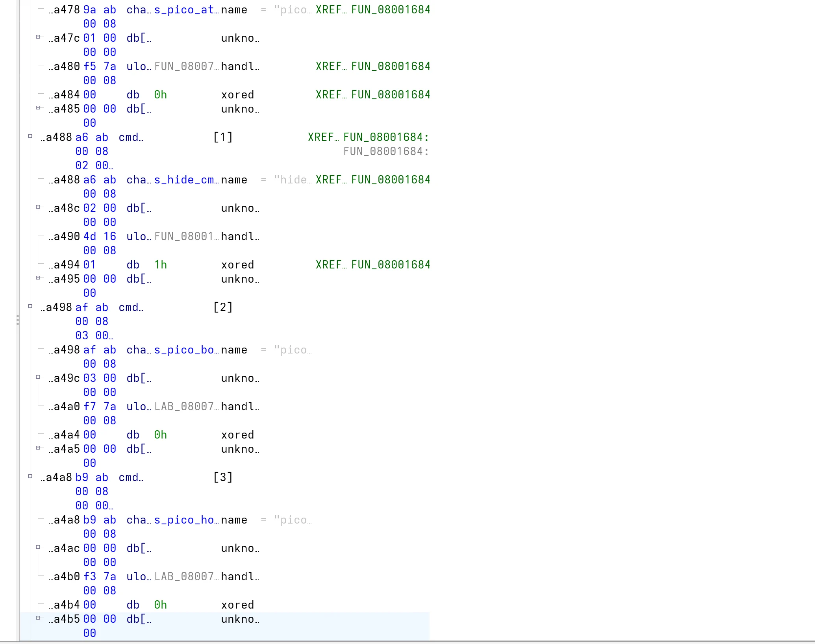Expand the db array at address a4ac
This screenshot has height=644, width=815.
[38, 547]
